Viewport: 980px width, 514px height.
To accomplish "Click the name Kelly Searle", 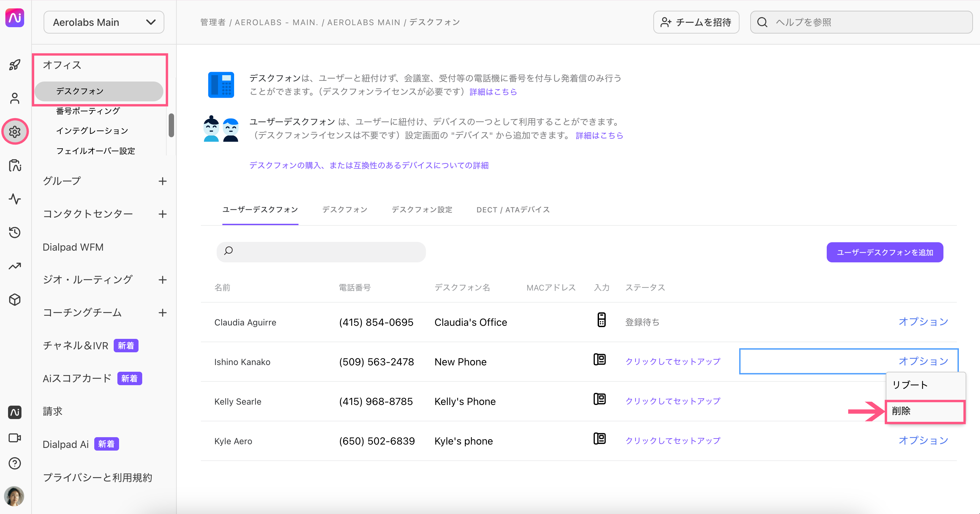I will [x=238, y=401].
